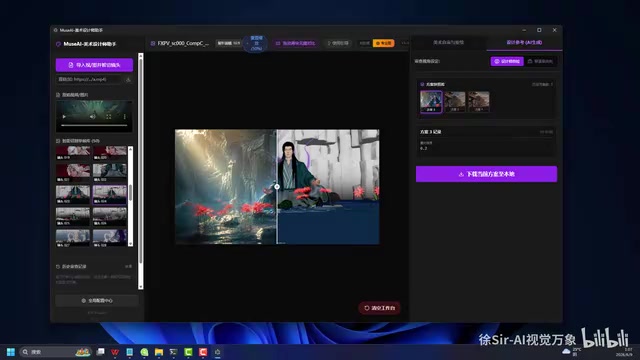640x360 pixels.
Task: Open the Windows Start menu
Action: [x=11, y=352]
